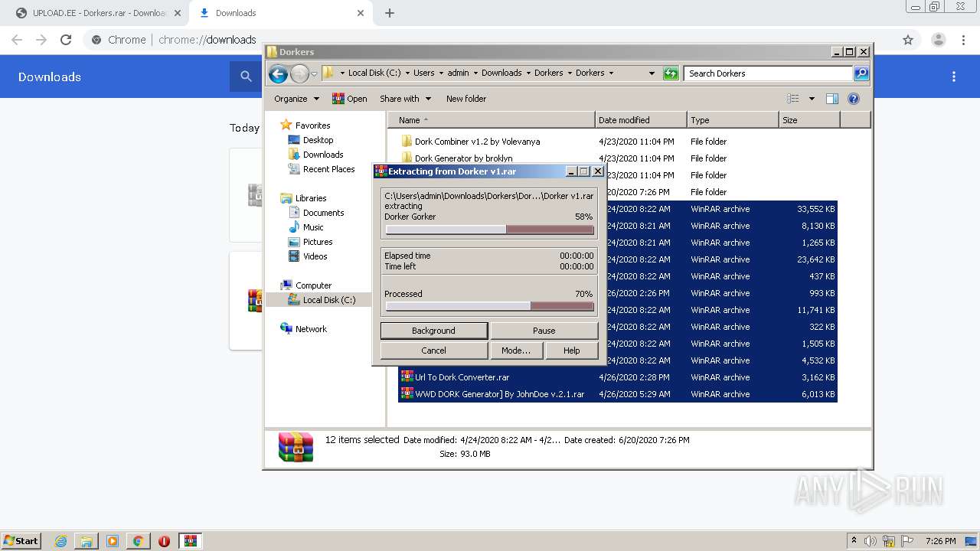Open the Organize menu
The height and width of the screenshot is (551, 980).
[296, 99]
